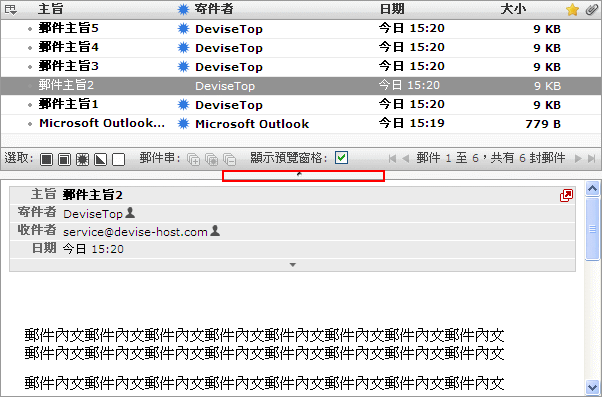Click the preview pane scrollbar down arrow
The width and height of the screenshot is (602, 397).
pyautogui.click(x=592, y=387)
